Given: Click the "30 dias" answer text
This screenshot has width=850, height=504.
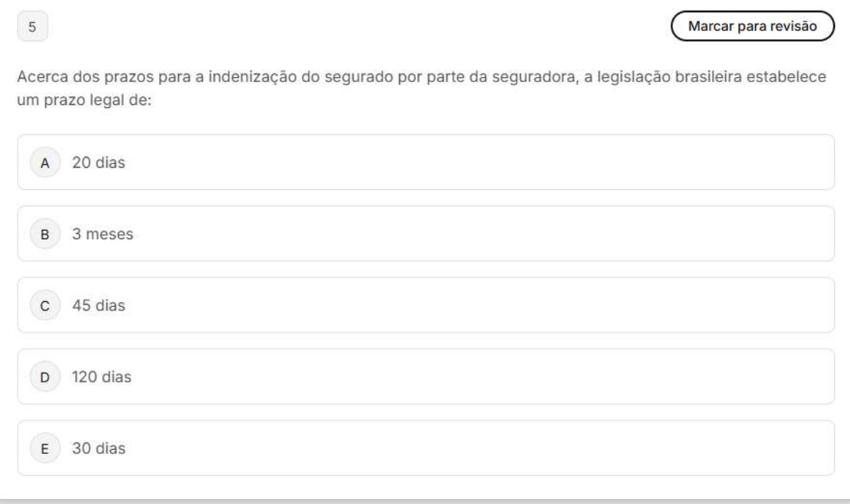Looking at the screenshot, I should click(x=98, y=448).
